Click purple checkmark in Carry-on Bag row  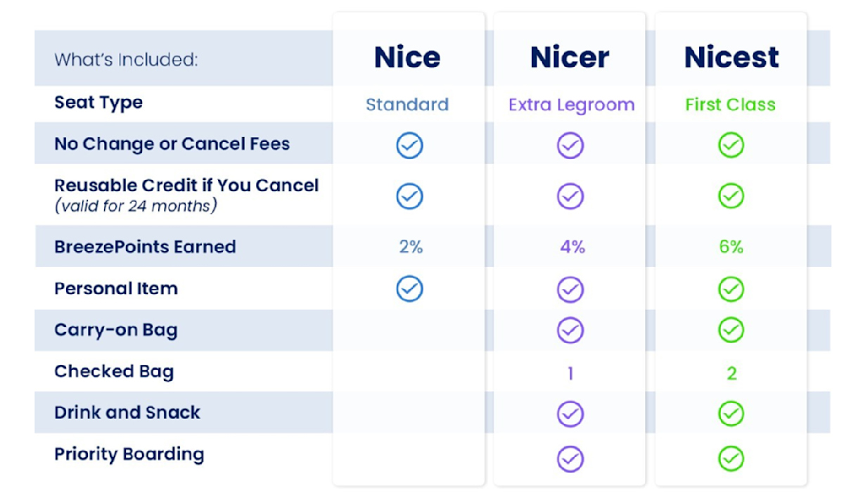[570, 330]
